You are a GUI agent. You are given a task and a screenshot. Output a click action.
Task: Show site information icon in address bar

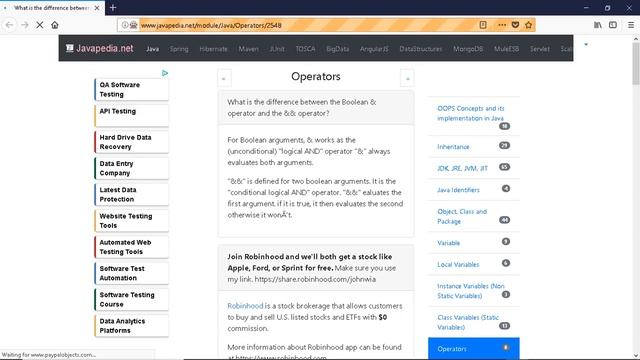(124, 25)
